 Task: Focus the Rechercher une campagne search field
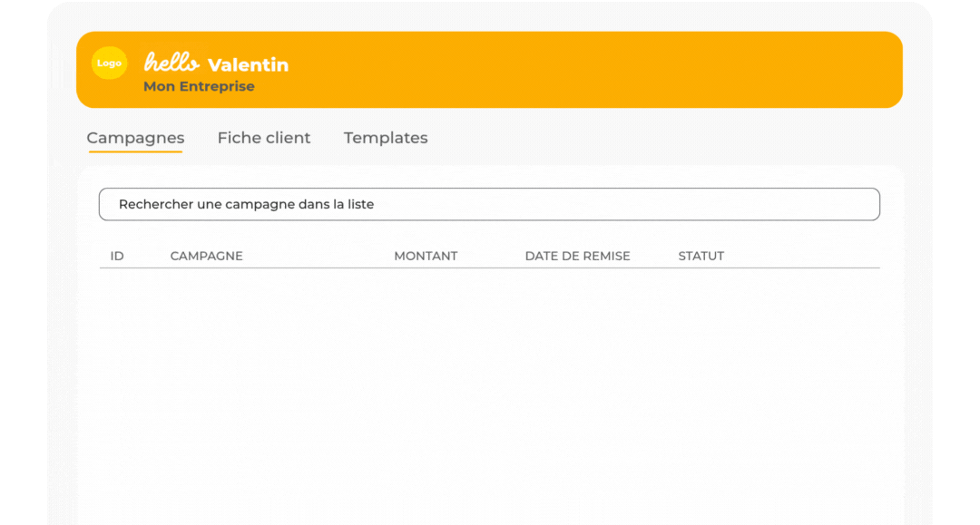(x=489, y=204)
